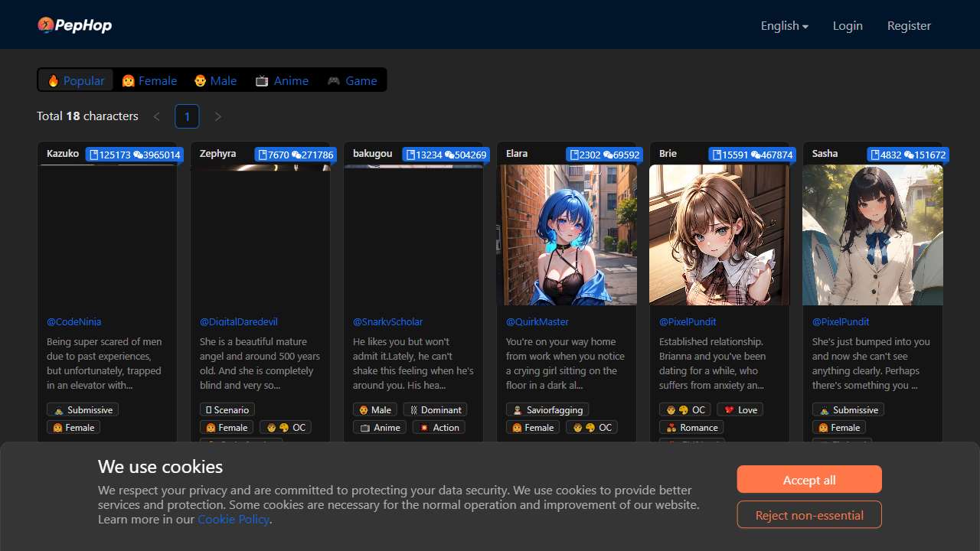This screenshot has width=980, height=551.
Task: Open Sasha character image
Action: tap(873, 234)
